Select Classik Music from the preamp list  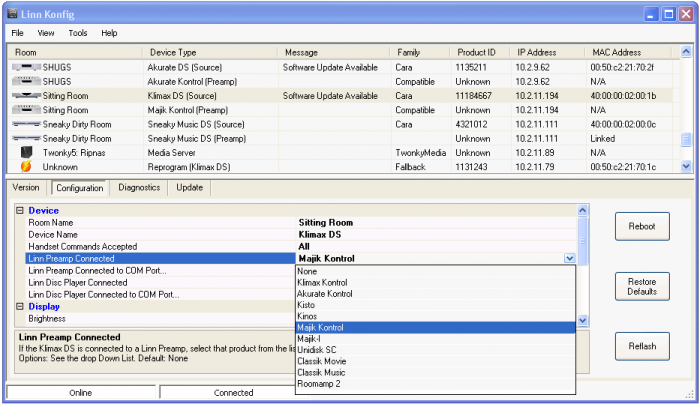coord(435,372)
